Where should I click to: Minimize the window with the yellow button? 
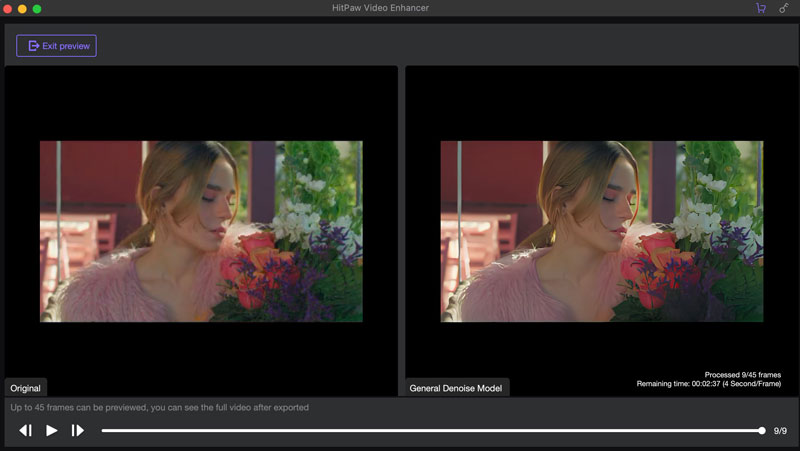point(23,8)
